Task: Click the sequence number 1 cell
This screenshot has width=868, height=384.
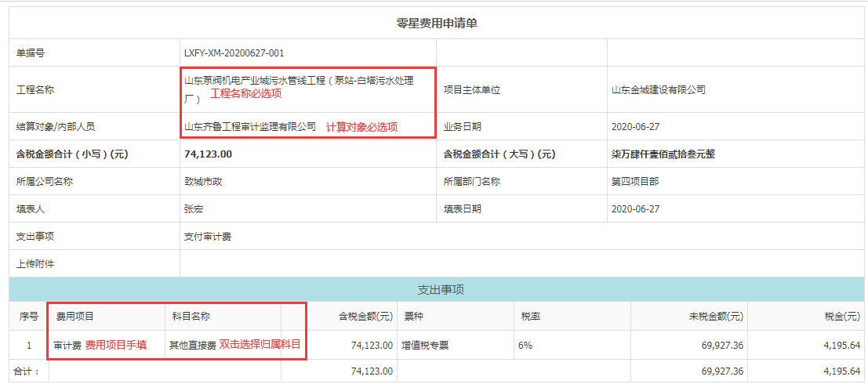Action: pyautogui.click(x=29, y=346)
